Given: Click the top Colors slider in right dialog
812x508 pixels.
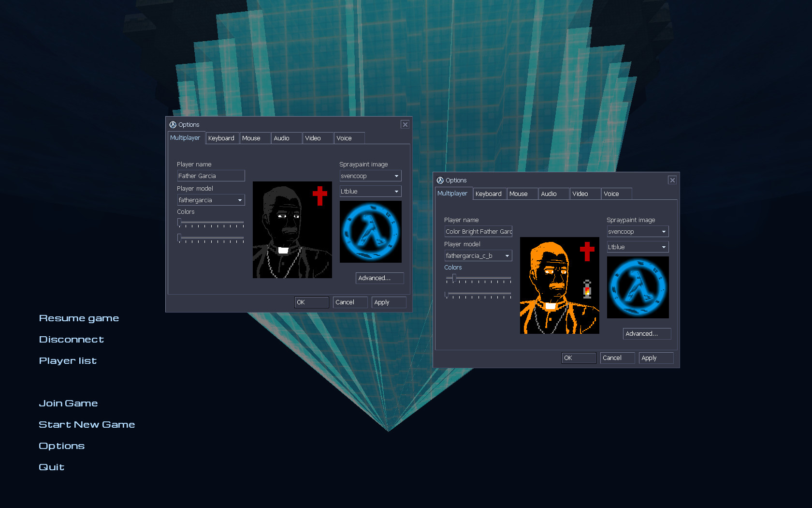Looking at the screenshot, I should (478, 278).
